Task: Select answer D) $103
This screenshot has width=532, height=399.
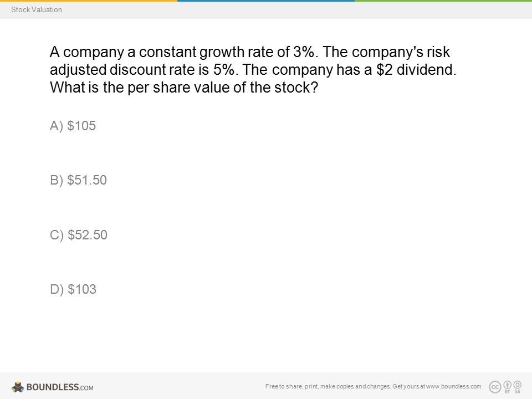Action: coord(73,289)
